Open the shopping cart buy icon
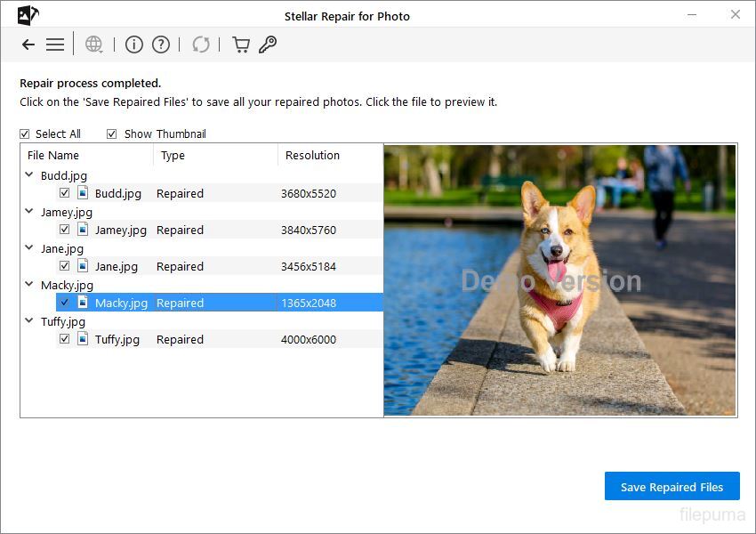This screenshot has height=534, width=756. pyautogui.click(x=240, y=44)
